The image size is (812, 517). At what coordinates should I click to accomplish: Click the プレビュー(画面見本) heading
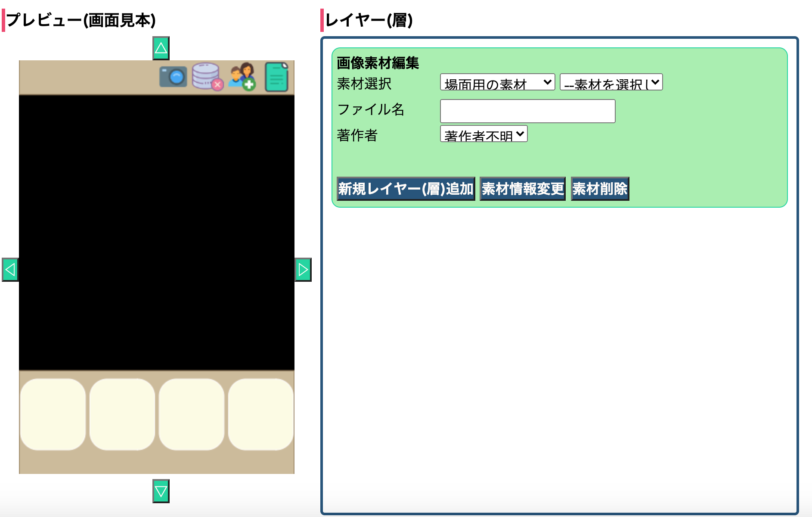click(x=81, y=20)
